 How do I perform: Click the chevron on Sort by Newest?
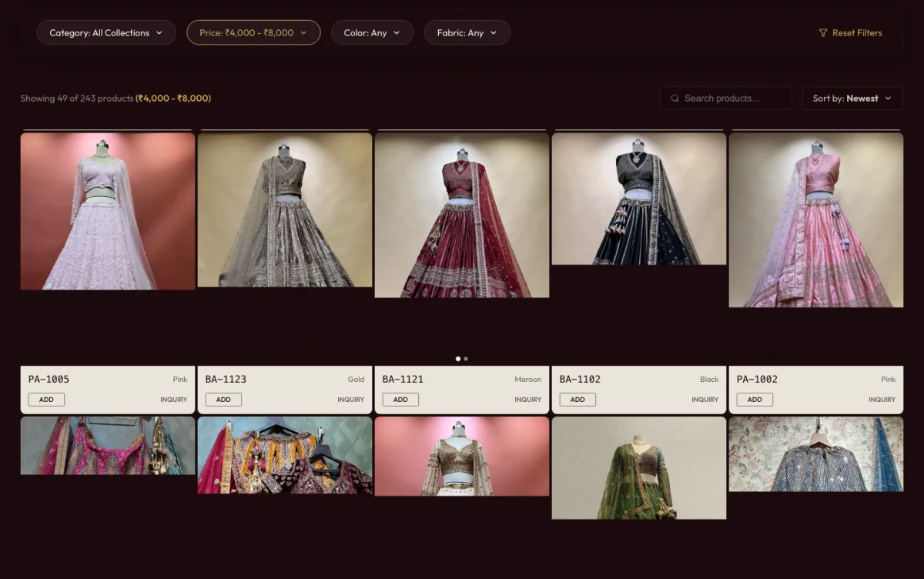888,99
